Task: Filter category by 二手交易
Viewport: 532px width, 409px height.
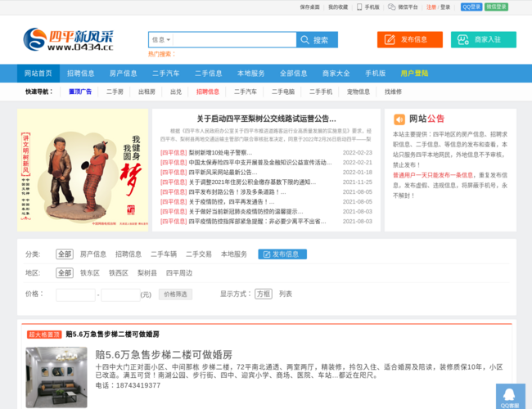Action: [x=199, y=254]
